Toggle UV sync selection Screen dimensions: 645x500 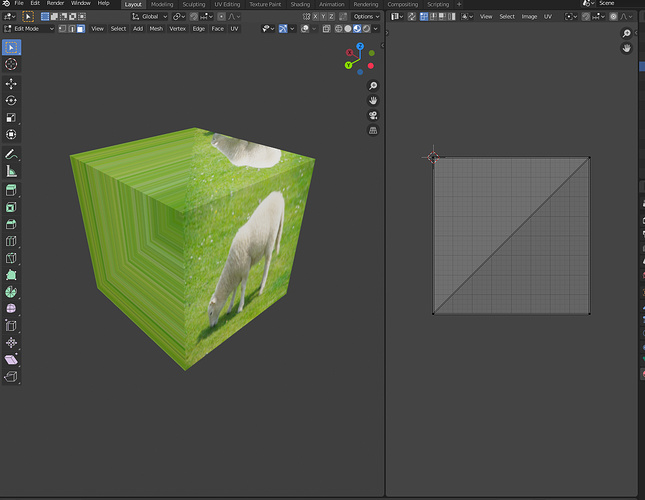[412, 16]
